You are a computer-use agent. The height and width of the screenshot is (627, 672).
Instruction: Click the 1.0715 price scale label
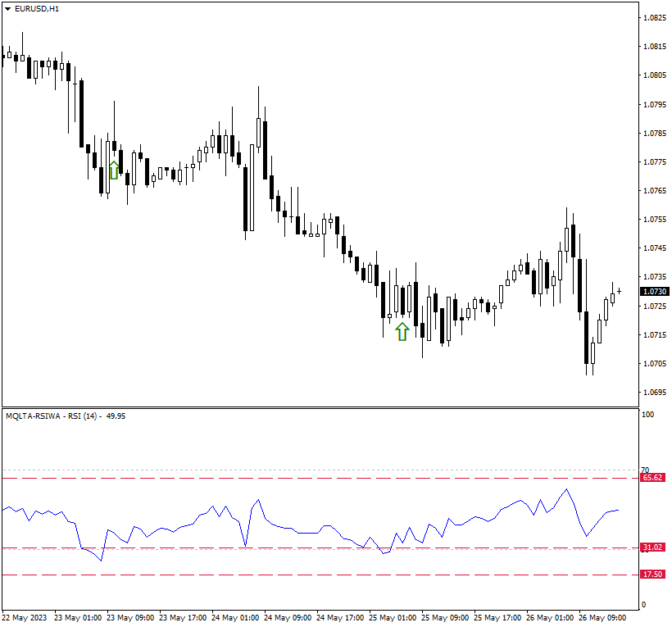(655, 334)
